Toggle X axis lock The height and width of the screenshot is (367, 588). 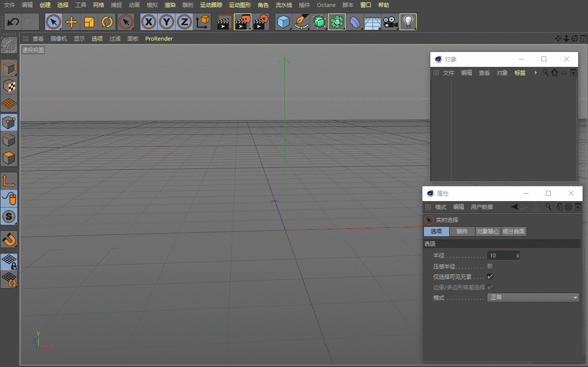click(x=149, y=22)
